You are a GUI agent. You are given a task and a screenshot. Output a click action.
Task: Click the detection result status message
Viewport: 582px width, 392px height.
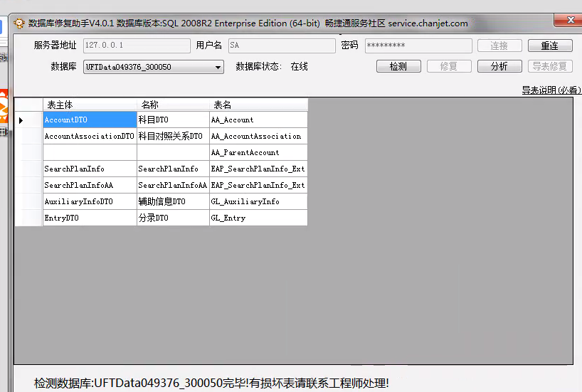(211, 383)
